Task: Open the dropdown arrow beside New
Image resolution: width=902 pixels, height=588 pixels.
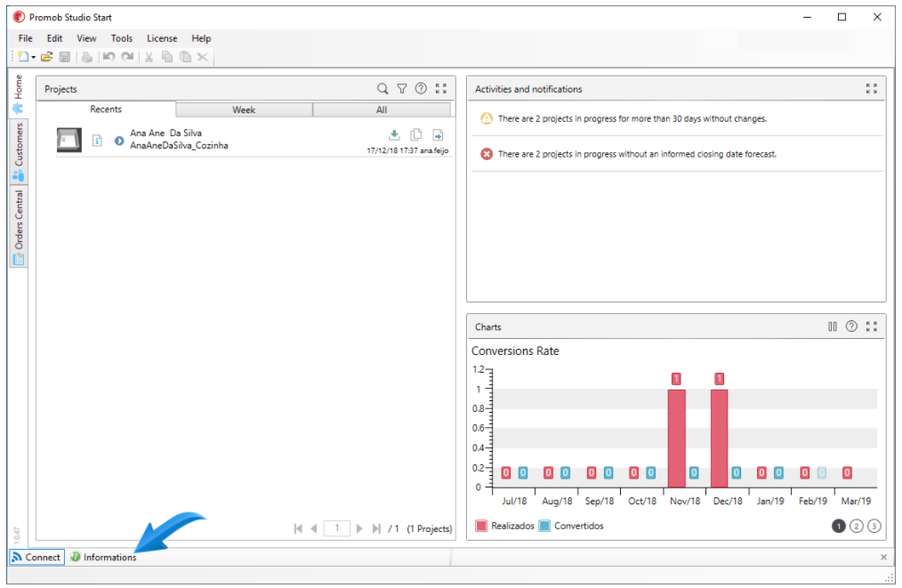Action: click(34, 57)
